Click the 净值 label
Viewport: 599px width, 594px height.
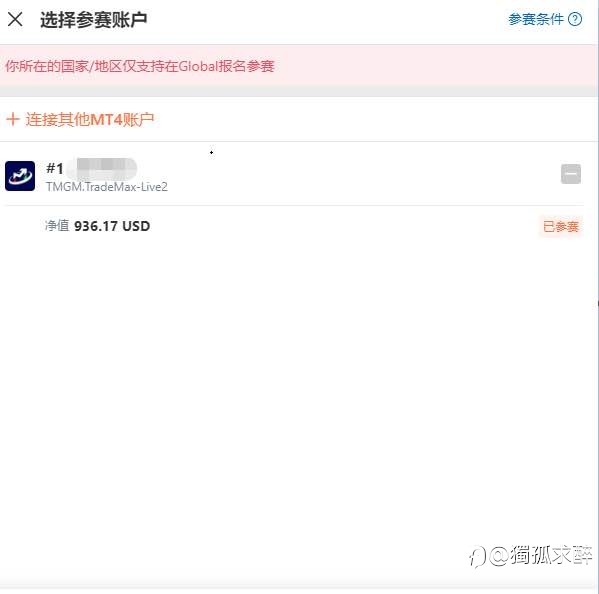click(x=57, y=226)
